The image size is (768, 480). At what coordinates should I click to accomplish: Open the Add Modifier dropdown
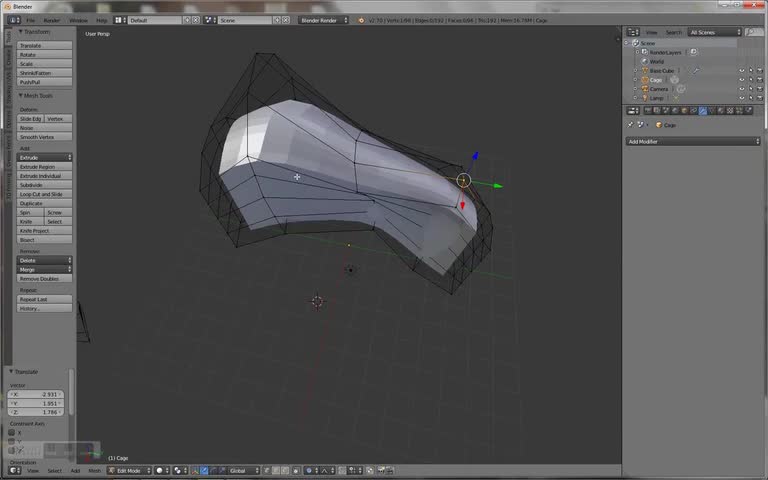pyautogui.click(x=693, y=142)
